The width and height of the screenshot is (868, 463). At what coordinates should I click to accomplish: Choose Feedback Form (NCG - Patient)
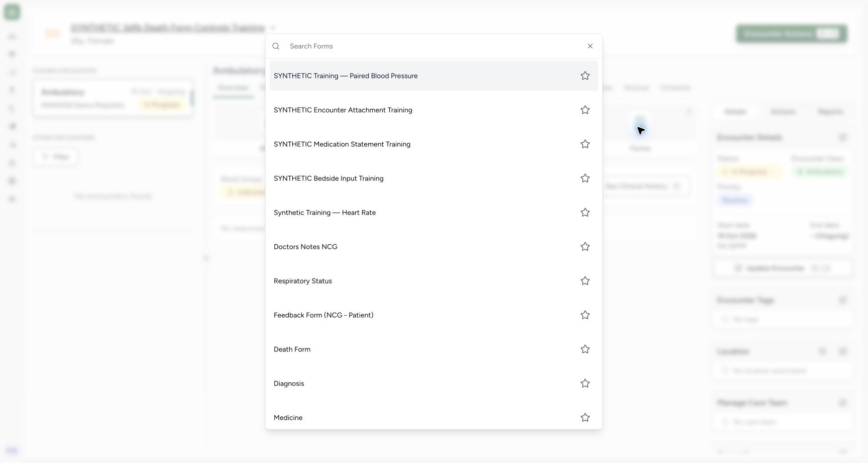pyautogui.click(x=434, y=315)
